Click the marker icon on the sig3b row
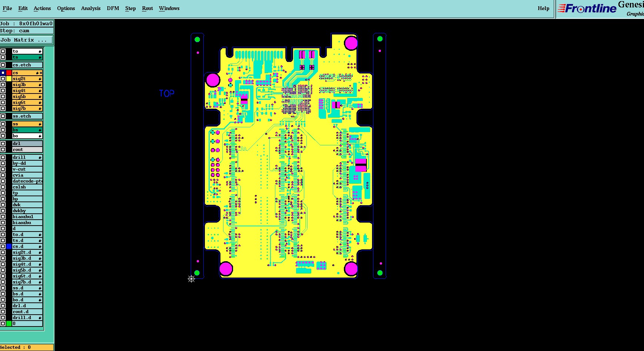This screenshot has height=351, width=644. pyautogui.click(x=40, y=85)
